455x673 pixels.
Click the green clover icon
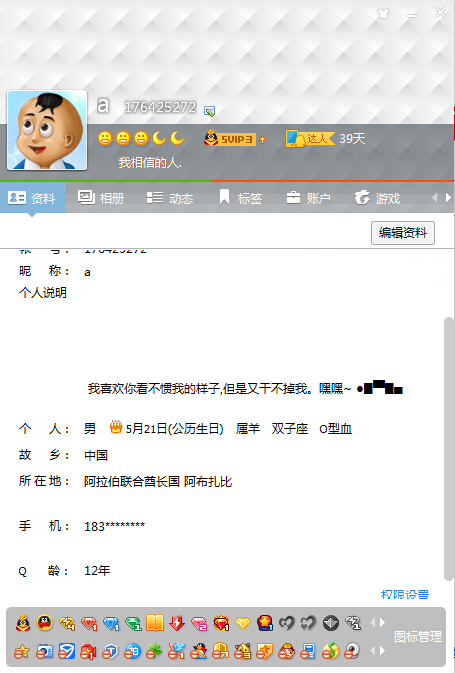[x=155, y=652]
